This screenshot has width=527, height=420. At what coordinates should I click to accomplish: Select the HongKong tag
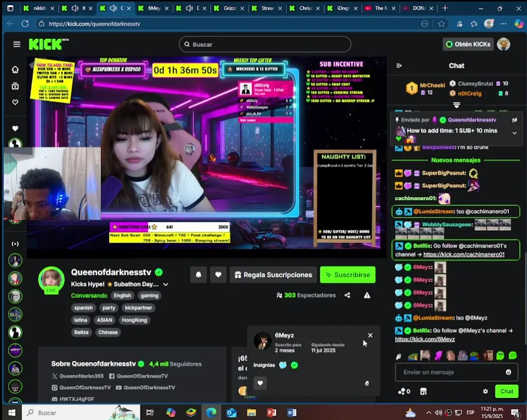click(134, 320)
